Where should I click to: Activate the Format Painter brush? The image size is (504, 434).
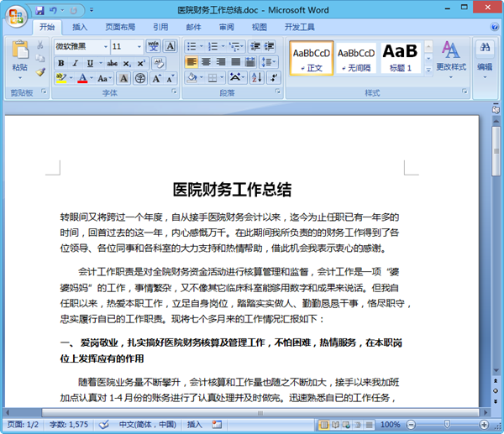40,72
